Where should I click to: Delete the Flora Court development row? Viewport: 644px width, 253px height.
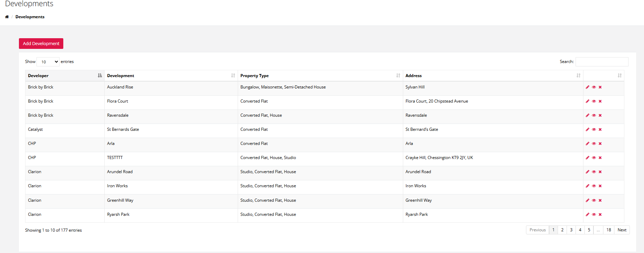click(600, 101)
